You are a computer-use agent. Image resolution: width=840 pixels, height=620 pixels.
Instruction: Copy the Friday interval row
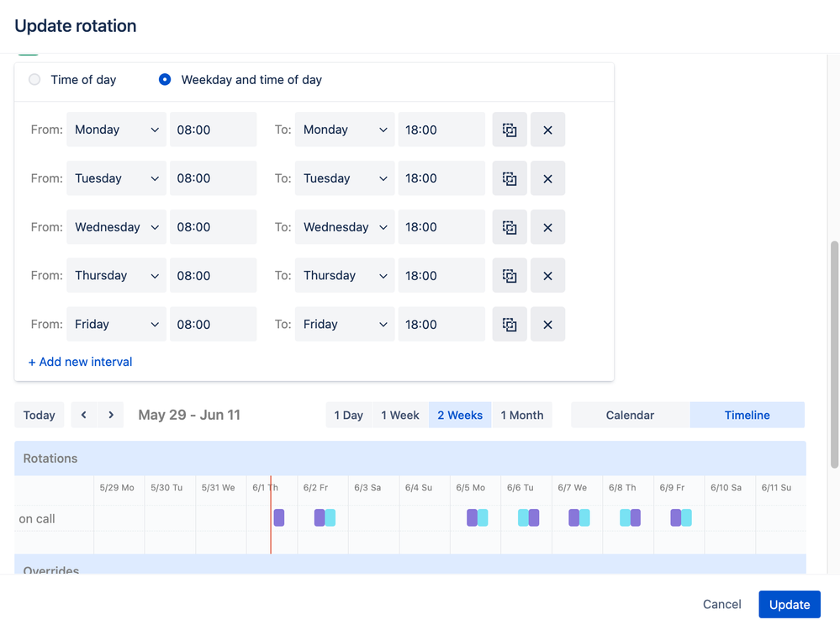[510, 324]
